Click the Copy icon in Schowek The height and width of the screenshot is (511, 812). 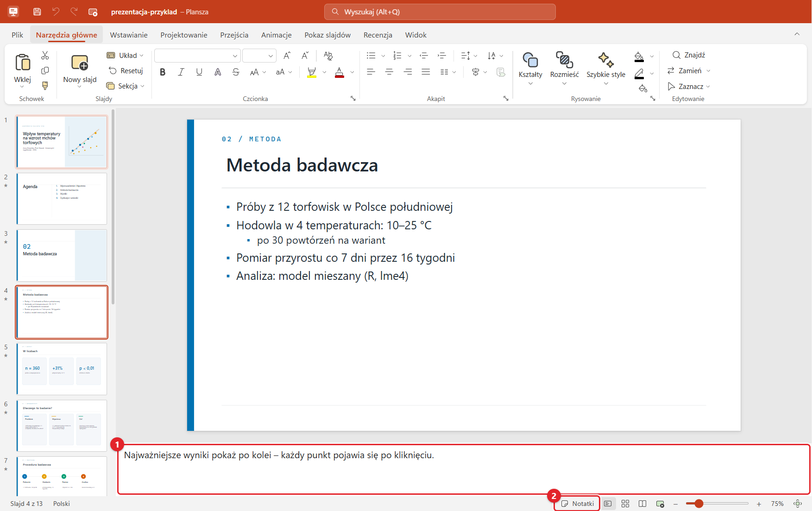(x=45, y=70)
